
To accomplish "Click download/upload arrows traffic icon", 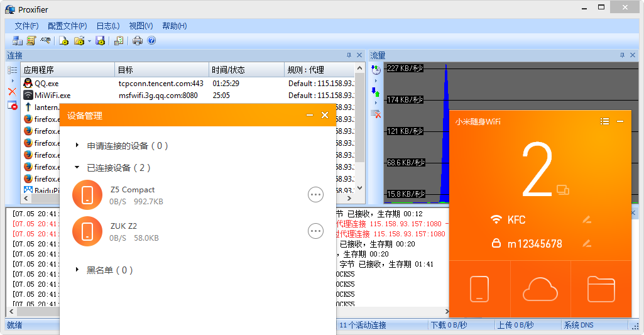I will [375, 92].
